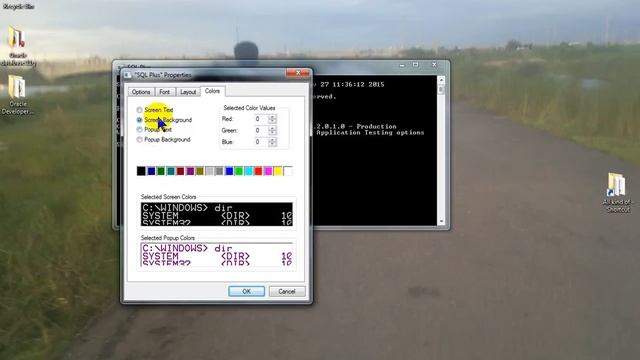Viewport: 640px width, 360px height.
Task: Maximize the SQL Plus console window
Action: [416, 65]
